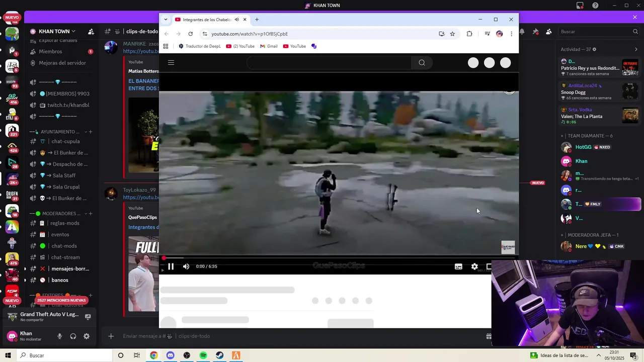Screen dimensions: 644x362
Task: Open Chrome media controls icon
Action: tap(487, 34)
